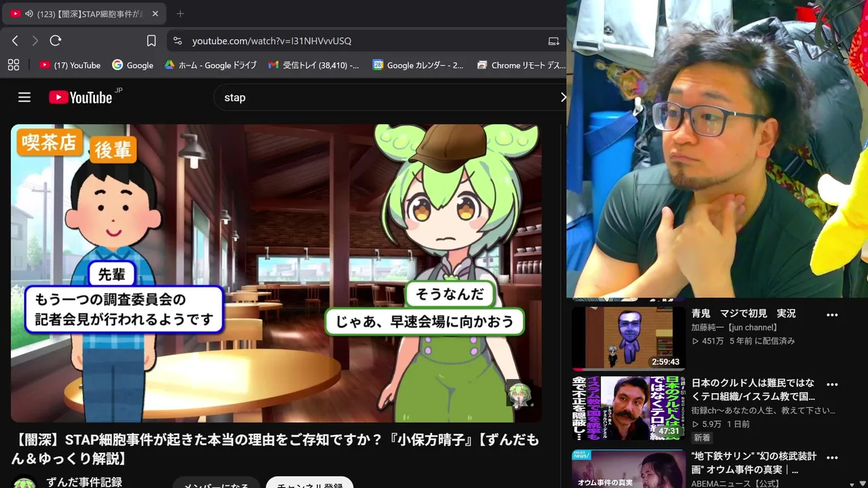The height and width of the screenshot is (488, 868).
Task: Open a new browser tab
Action: 180,14
